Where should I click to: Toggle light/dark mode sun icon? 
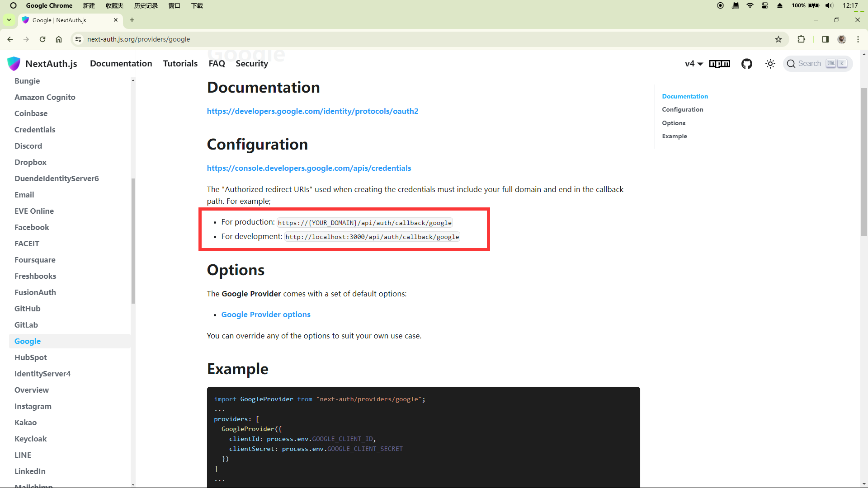[770, 64]
